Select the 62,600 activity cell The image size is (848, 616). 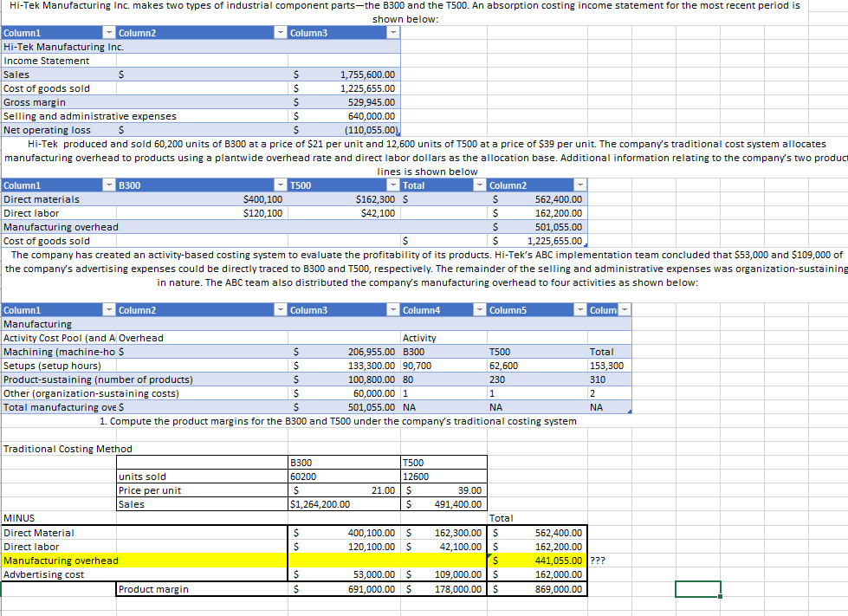pos(537,366)
